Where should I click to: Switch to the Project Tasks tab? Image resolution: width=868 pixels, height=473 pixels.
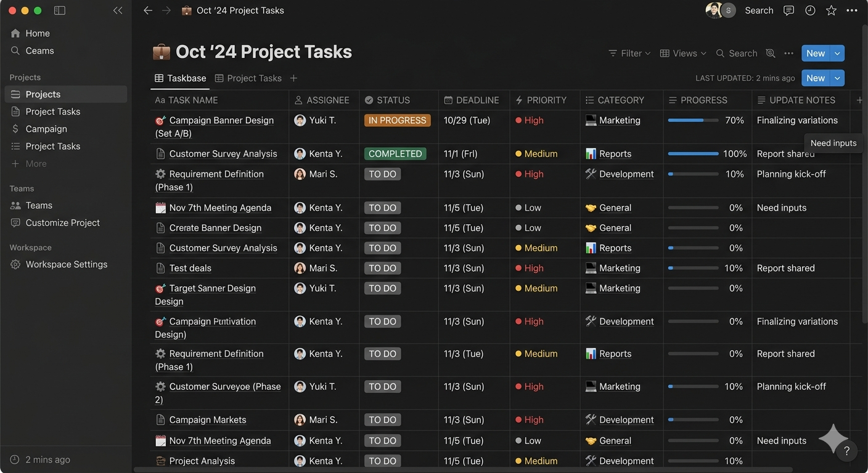click(x=248, y=78)
